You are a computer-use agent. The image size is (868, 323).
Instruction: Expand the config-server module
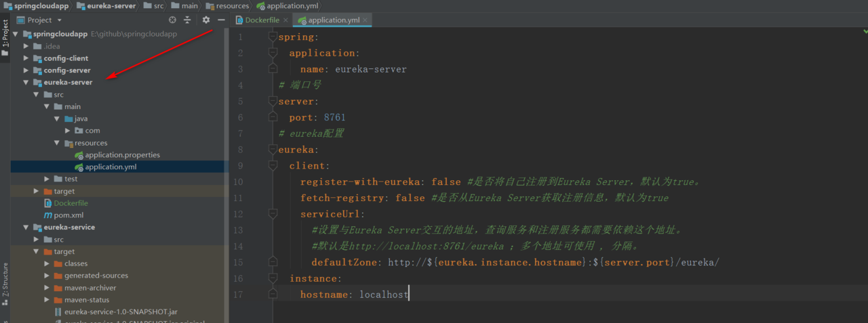pyautogui.click(x=26, y=70)
